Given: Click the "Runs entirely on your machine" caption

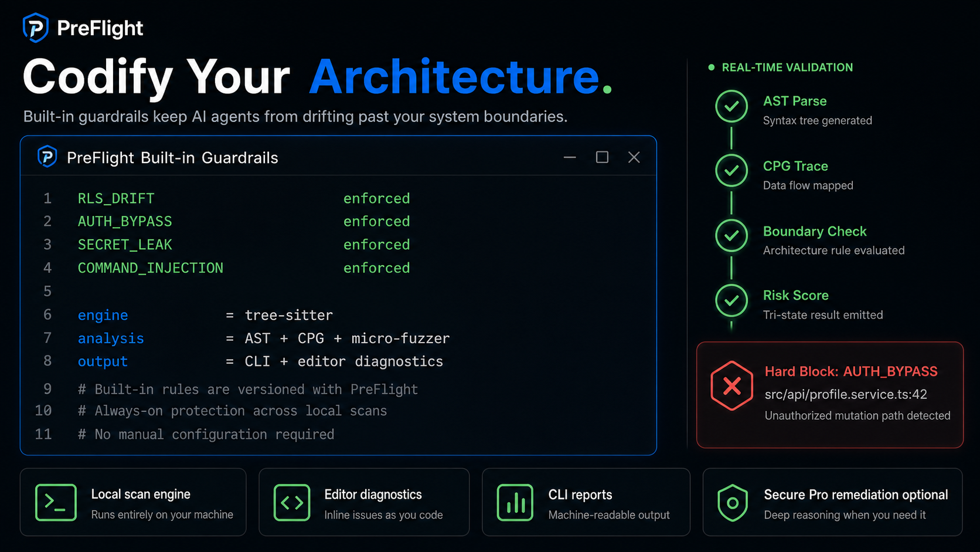Looking at the screenshot, I should [162, 514].
